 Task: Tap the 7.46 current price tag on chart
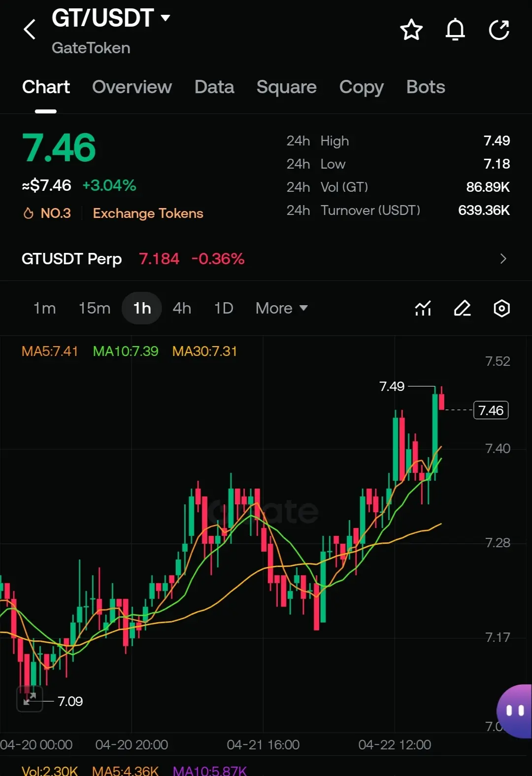tap(491, 410)
